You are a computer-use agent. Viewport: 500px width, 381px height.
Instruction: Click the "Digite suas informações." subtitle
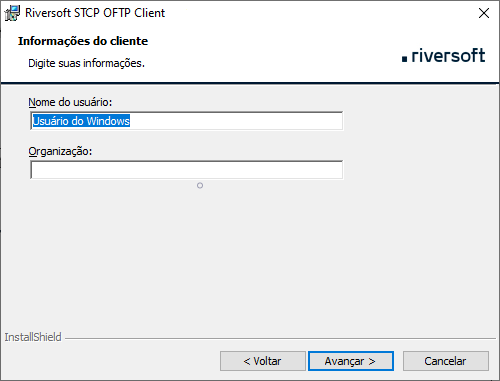point(87,63)
